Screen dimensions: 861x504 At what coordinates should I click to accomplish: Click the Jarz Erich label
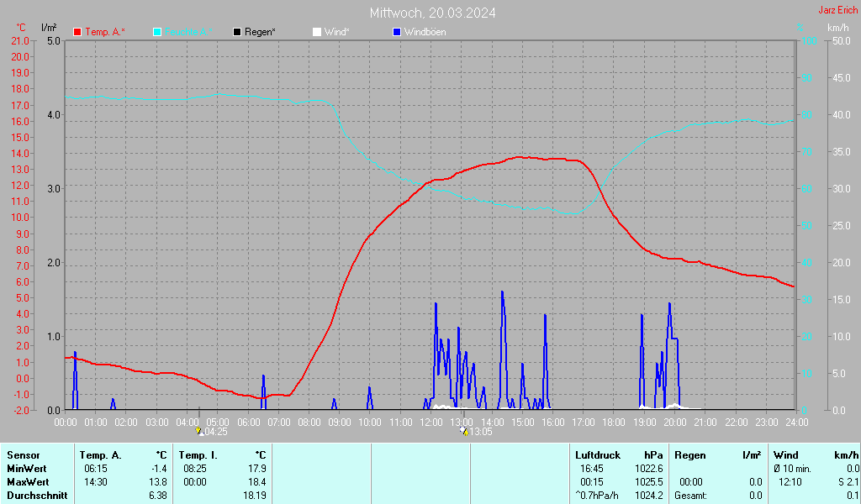point(838,11)
